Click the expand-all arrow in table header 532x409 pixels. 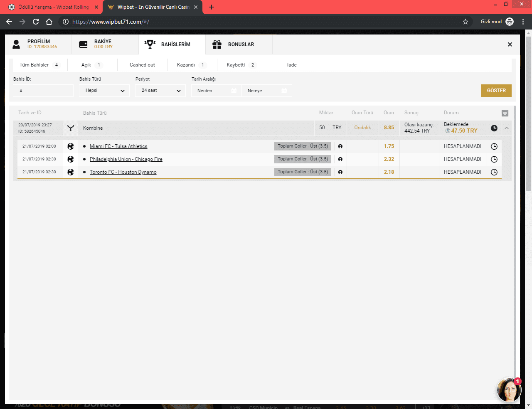(505, 113)
